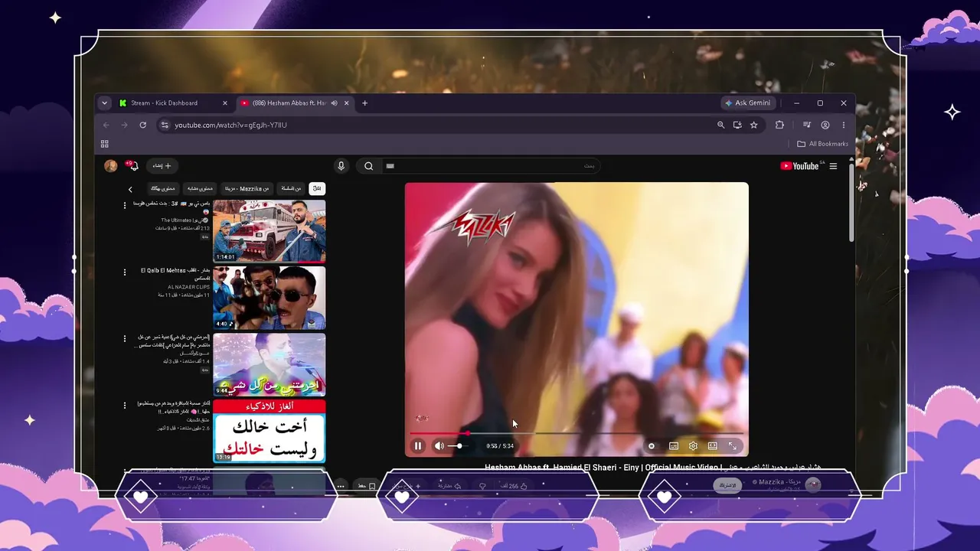Image resolution: width=980 pixels, height=551 pixels.
Task: Click the browser page vertical scrollbar
Action: click(851, 203)
